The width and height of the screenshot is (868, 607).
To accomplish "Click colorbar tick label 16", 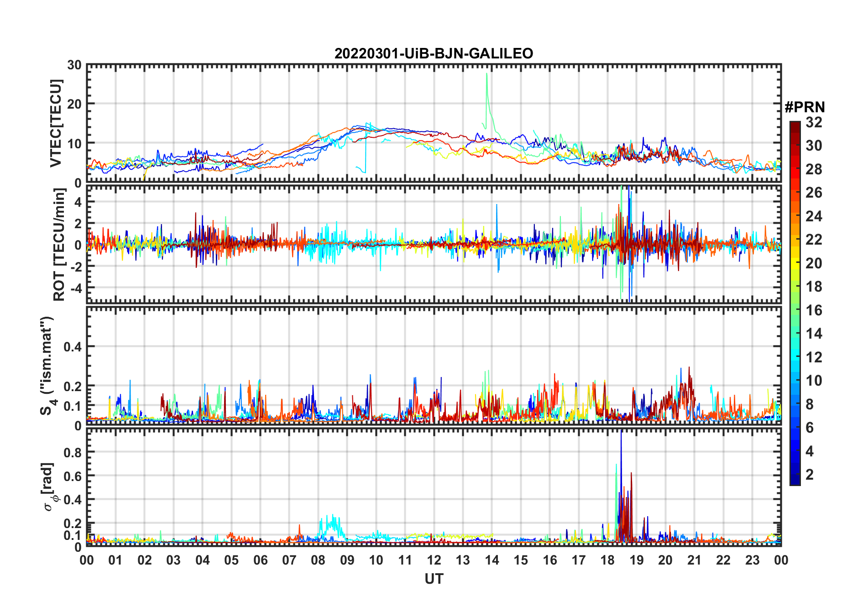I will coord(814,310).
